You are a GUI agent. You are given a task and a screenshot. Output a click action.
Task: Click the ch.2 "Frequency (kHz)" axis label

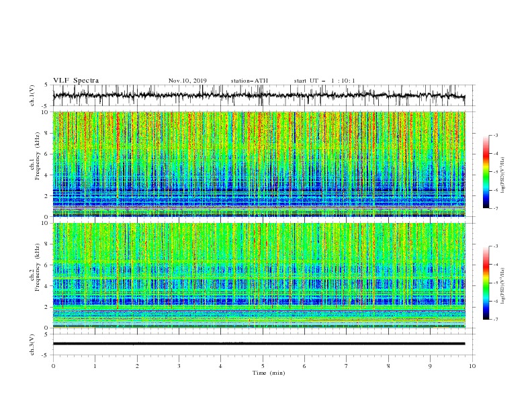click(x=38, y=267)
